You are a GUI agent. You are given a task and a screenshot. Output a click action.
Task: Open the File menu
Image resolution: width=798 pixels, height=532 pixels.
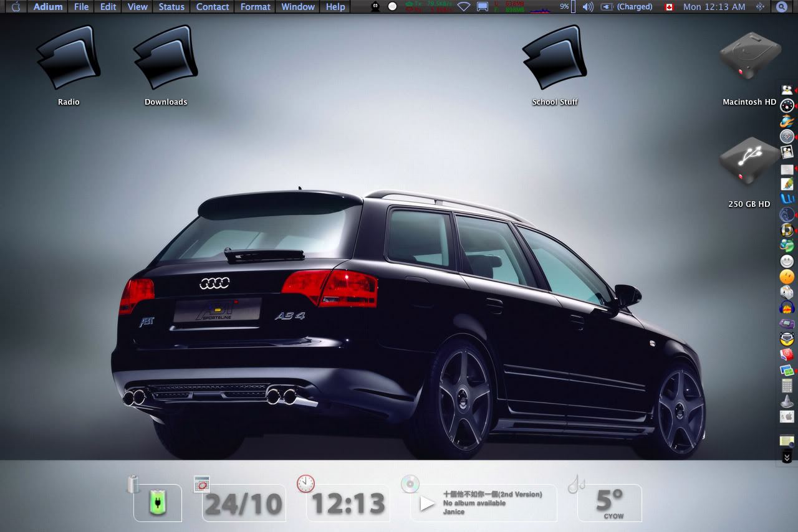81,7
